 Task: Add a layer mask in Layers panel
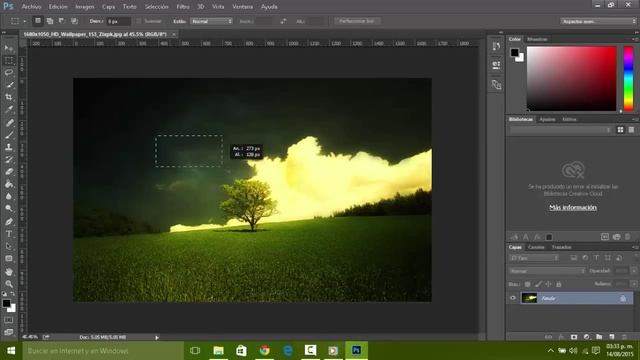click(x=574, y=337)
